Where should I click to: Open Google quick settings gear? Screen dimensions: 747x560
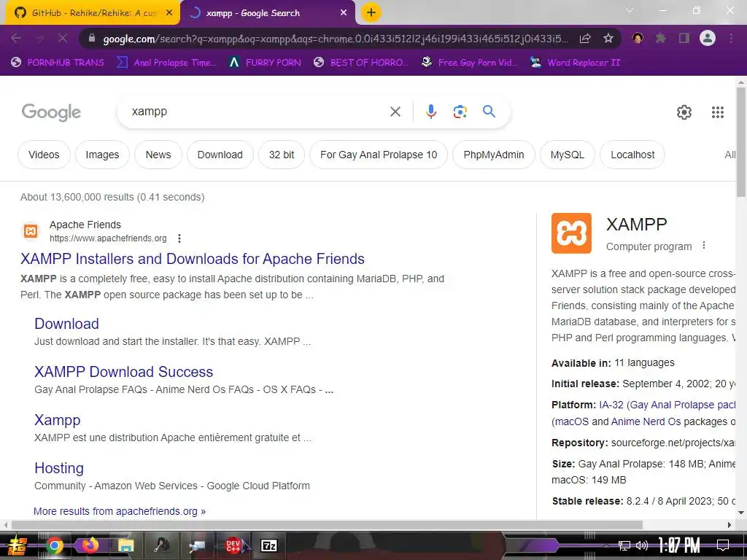(684, 112)
